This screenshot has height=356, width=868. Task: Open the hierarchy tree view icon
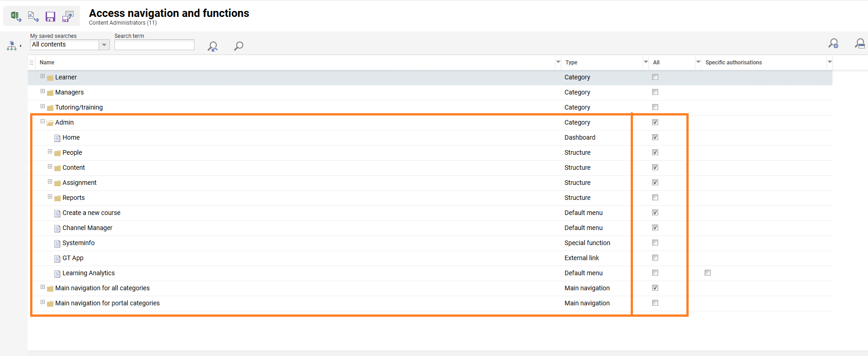pyautogui.click(x=12, y=46)
